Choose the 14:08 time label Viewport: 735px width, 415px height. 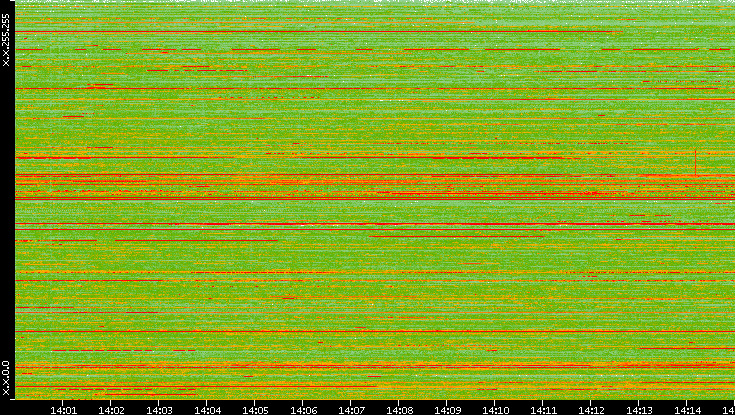(x=399, y=410)
